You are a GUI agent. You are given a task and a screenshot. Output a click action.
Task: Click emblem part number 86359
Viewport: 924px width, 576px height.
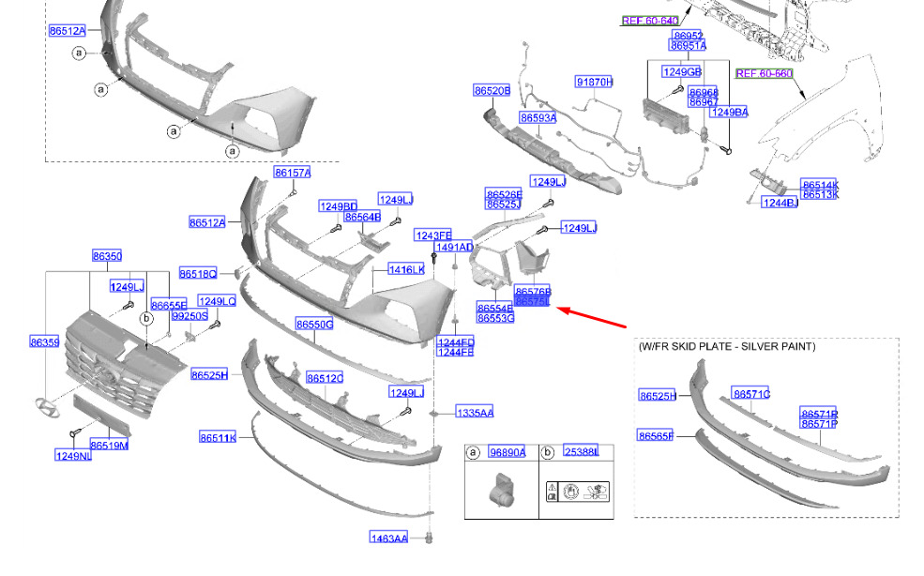(x=44, y=343)
